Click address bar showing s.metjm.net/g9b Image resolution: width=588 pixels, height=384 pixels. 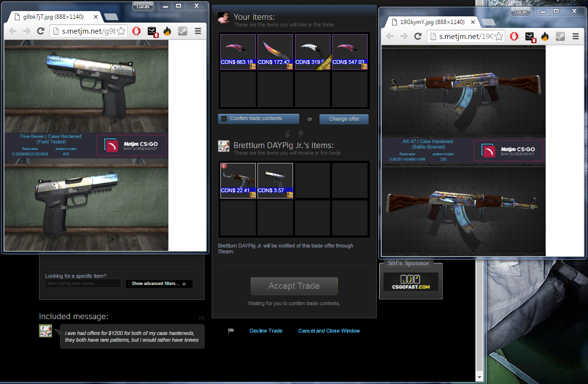(x=88, y=31)
